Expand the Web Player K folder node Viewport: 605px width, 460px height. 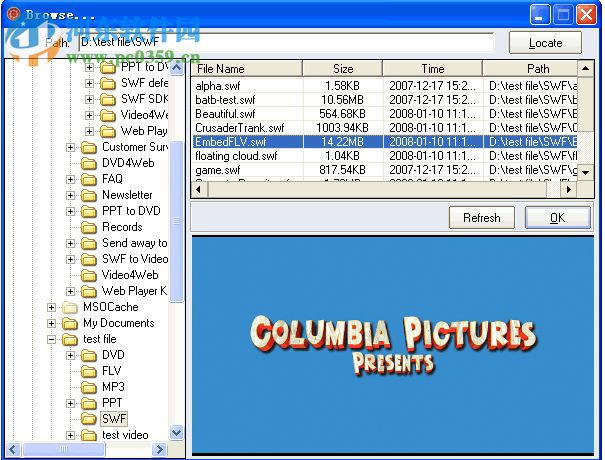click(x=70, y=291)
